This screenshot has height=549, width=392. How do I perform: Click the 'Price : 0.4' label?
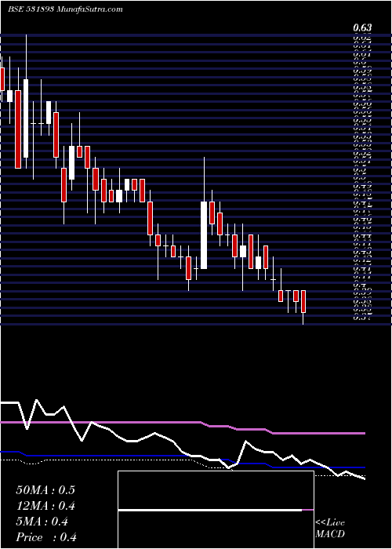(46, 537)
